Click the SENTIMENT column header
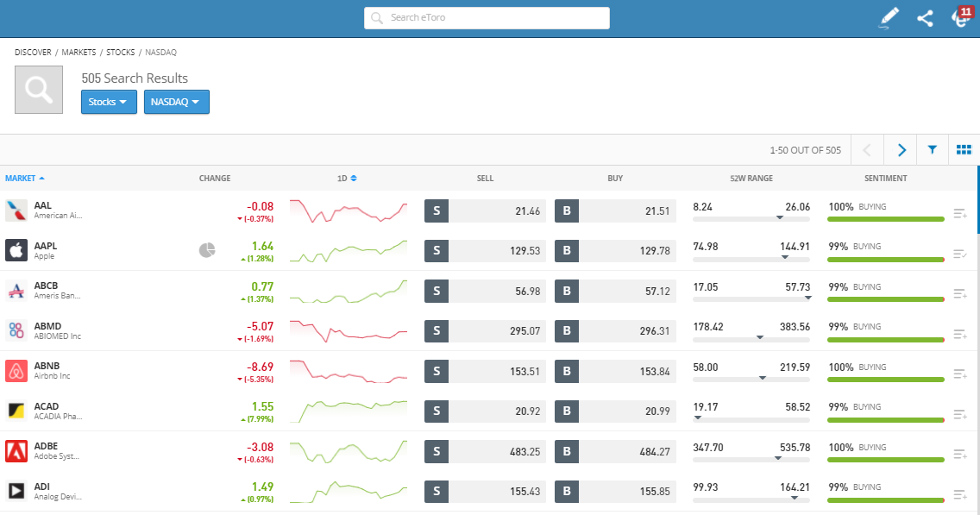The height and width of the screenshot is (515, 980). coord(886,178)
